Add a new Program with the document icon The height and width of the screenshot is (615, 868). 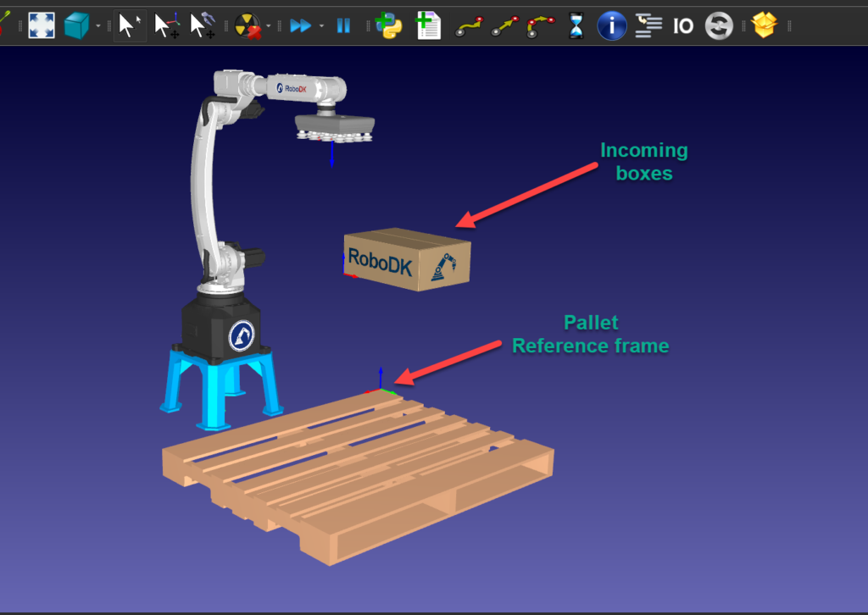point(430,25)
